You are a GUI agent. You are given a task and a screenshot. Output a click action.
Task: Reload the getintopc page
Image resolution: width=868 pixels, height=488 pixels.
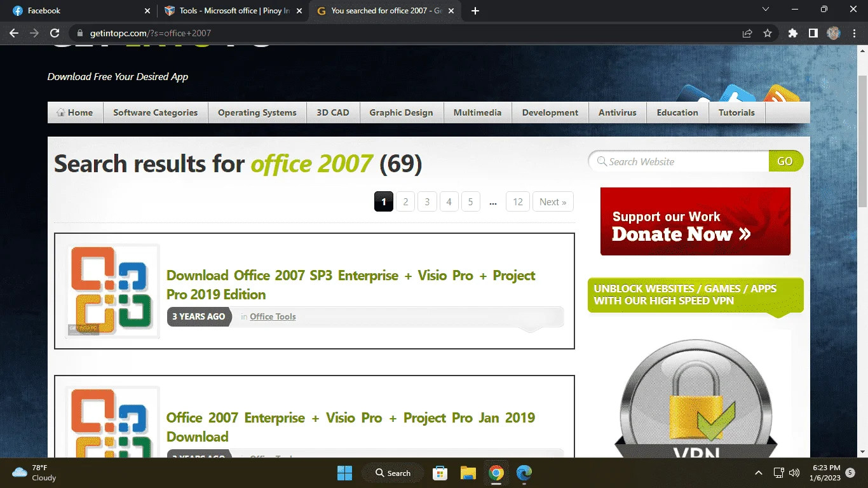click(55, 33)
